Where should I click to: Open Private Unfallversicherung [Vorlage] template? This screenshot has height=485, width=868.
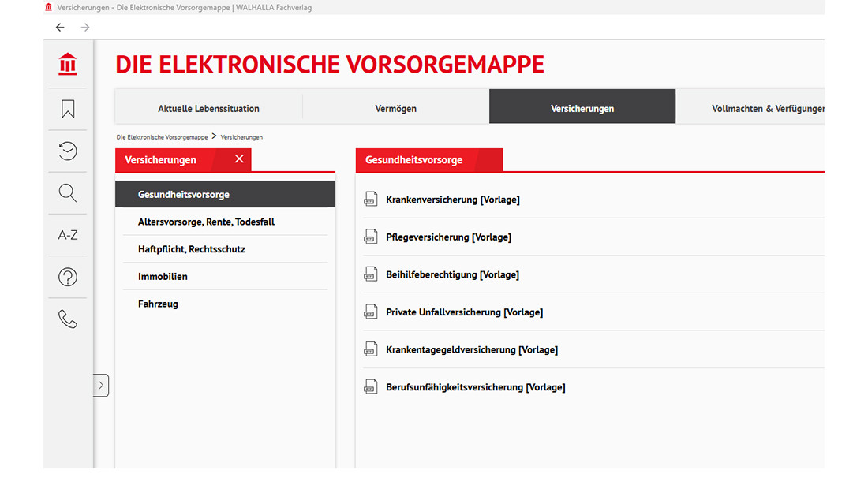click(x=465, y=312)
